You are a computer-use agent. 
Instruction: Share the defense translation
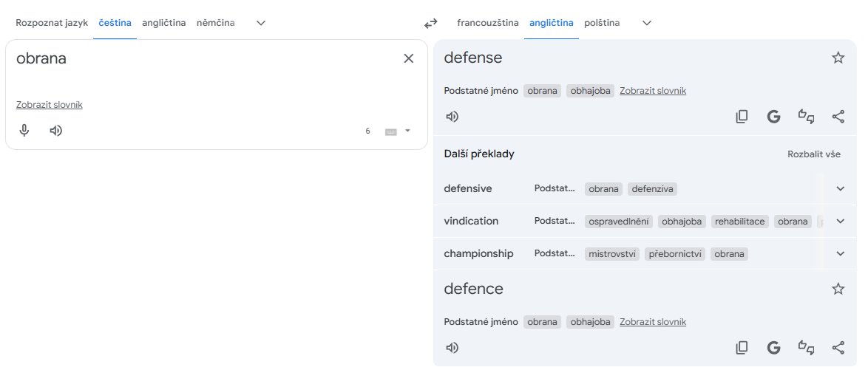(x=838, y=117)
